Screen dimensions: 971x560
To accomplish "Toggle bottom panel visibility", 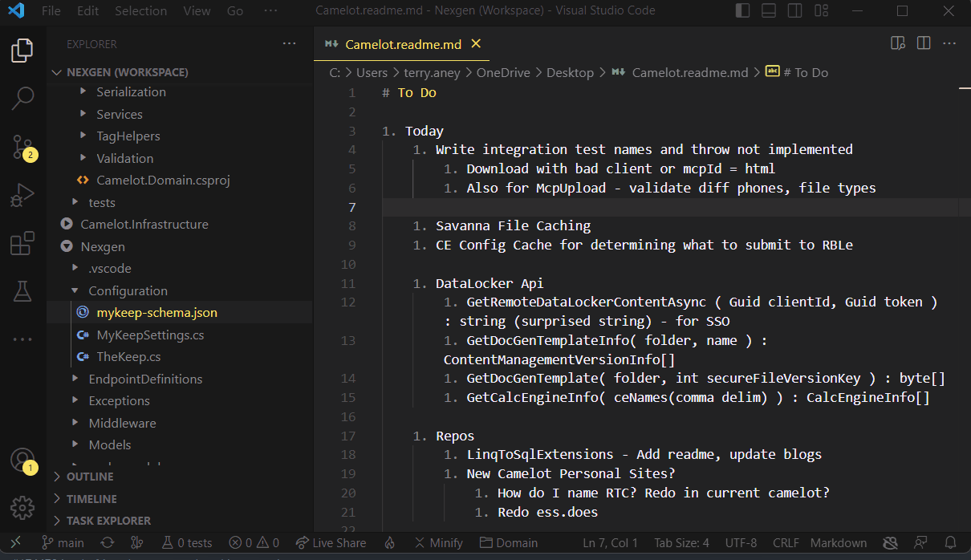I will (769, 11).
